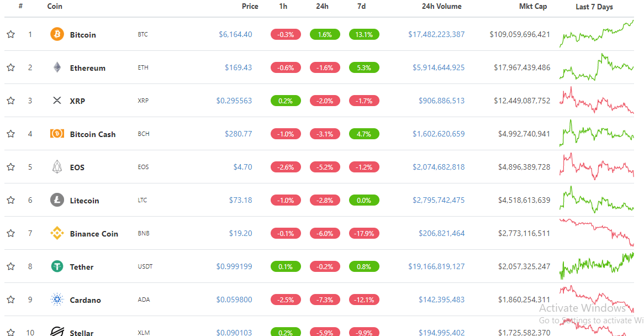This screenshot has height=336, width=644.
Task: Click the EOS logo icon
Action: 57,167
